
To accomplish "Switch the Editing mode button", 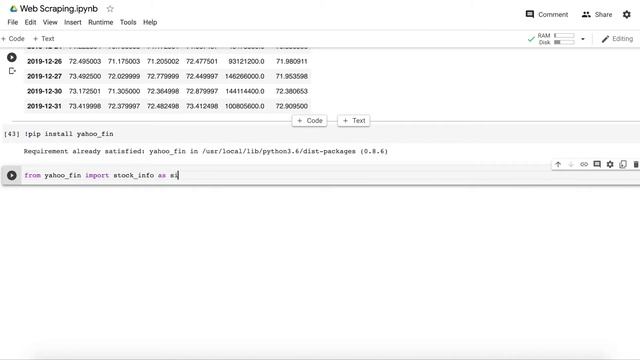I will (x=617, y=39).
